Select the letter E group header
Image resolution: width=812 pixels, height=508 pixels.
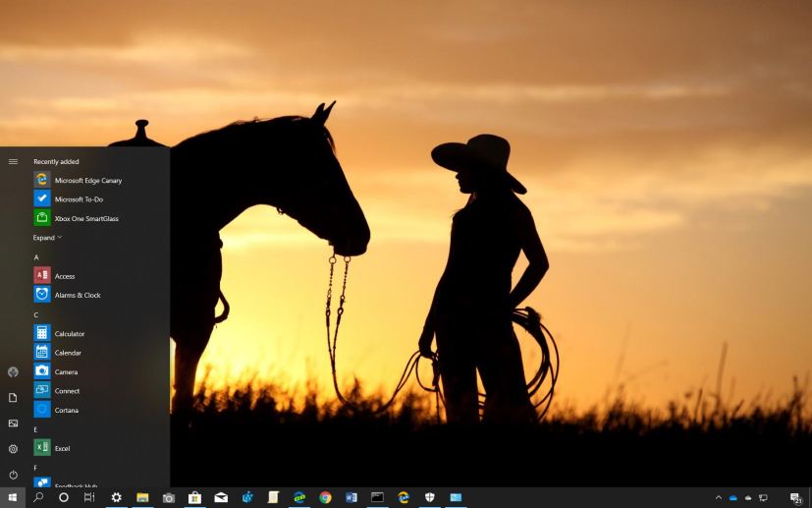click(35, 429)
